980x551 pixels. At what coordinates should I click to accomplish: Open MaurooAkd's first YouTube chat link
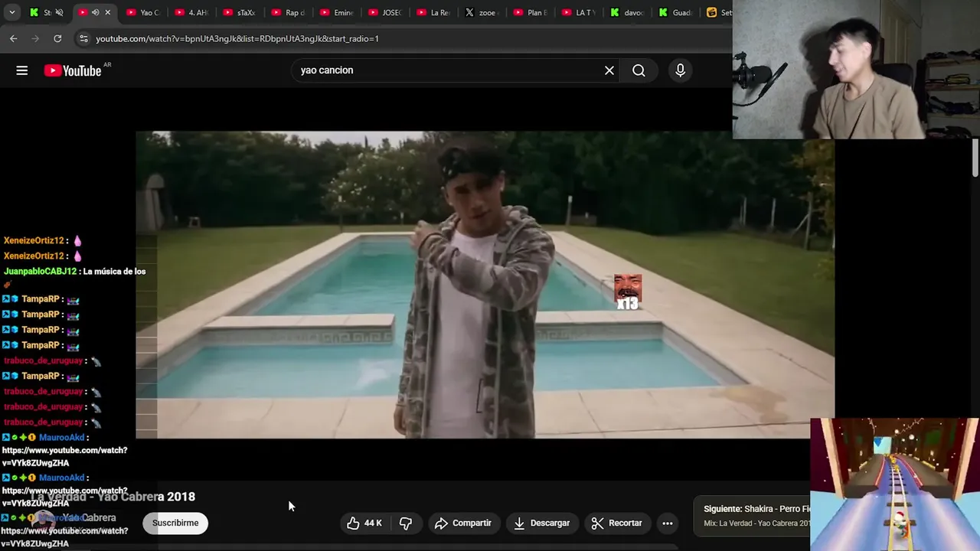pyautogui.click(x=65, y=456)
